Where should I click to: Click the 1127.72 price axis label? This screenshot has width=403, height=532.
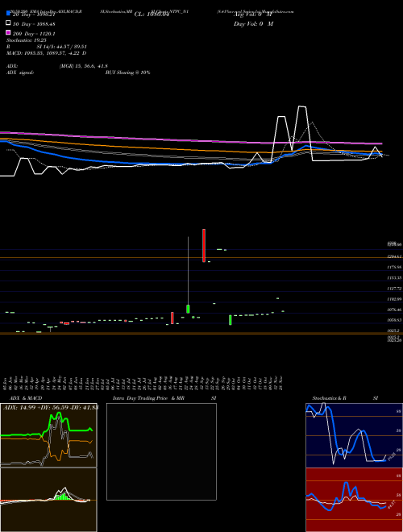(395, 289)
